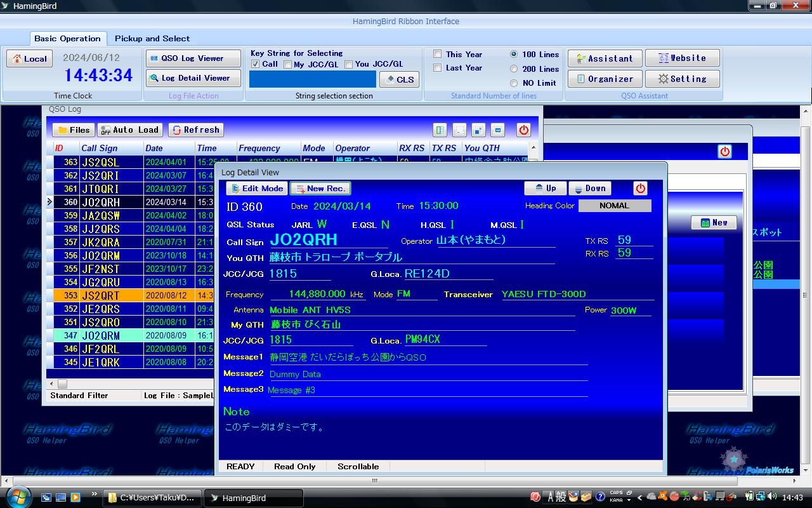This screenshot has width=812, height=508.
Task: Close Log Detail View using red power icon
Action: (640, 189)
